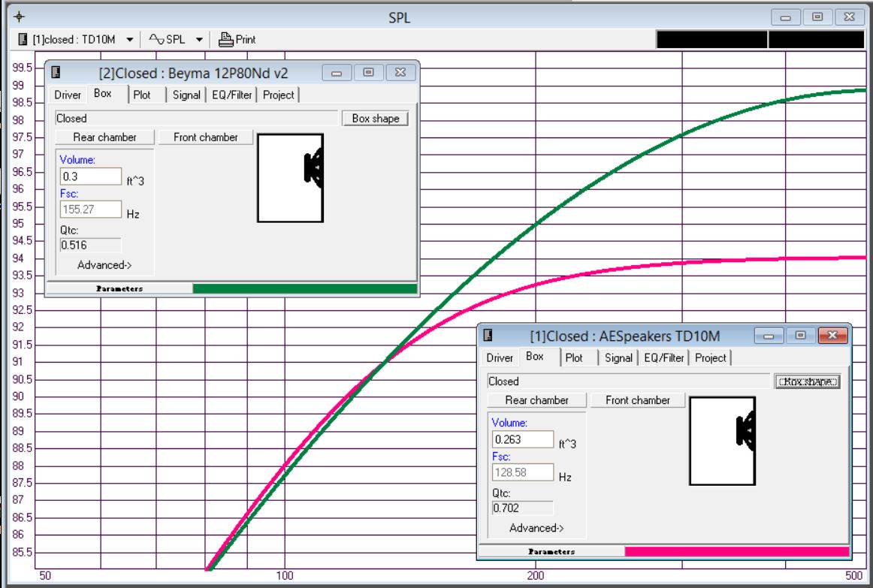Click the Closed box type field in the Beyma window
Screen dimensions: 873x588
197,119
